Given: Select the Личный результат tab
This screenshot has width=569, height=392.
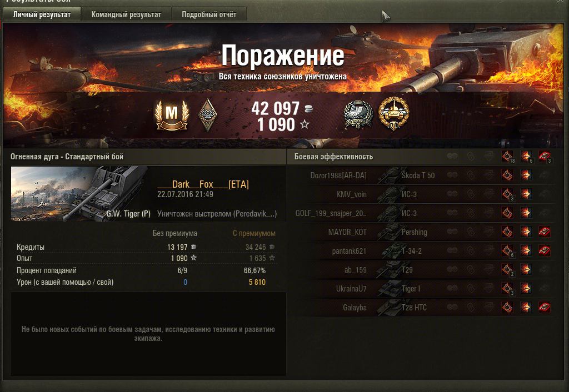Looking at the screenshot, I should coord(42,14).
